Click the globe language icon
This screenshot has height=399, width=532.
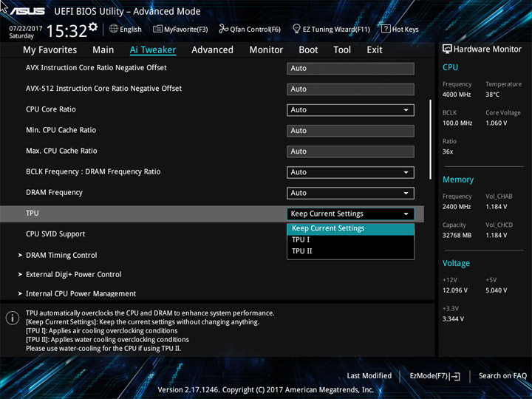pyautogui.click(x=114, y=29)
